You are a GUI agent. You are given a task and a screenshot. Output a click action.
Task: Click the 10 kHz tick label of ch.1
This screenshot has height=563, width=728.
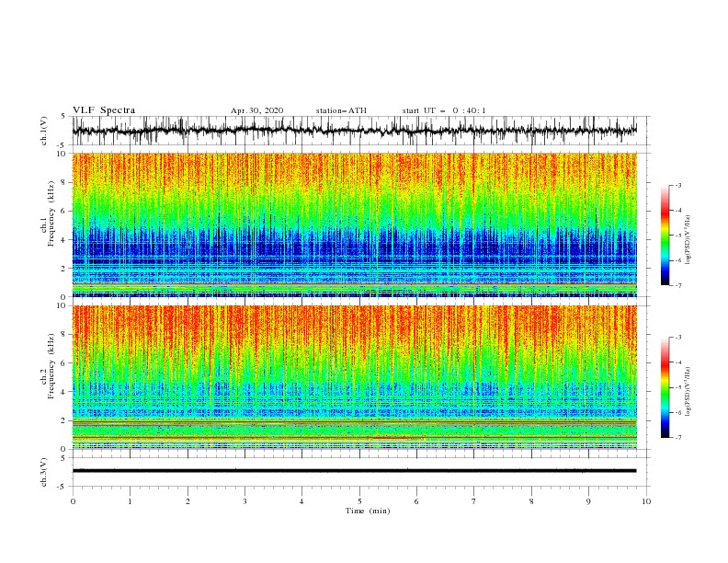click(62, 154)
